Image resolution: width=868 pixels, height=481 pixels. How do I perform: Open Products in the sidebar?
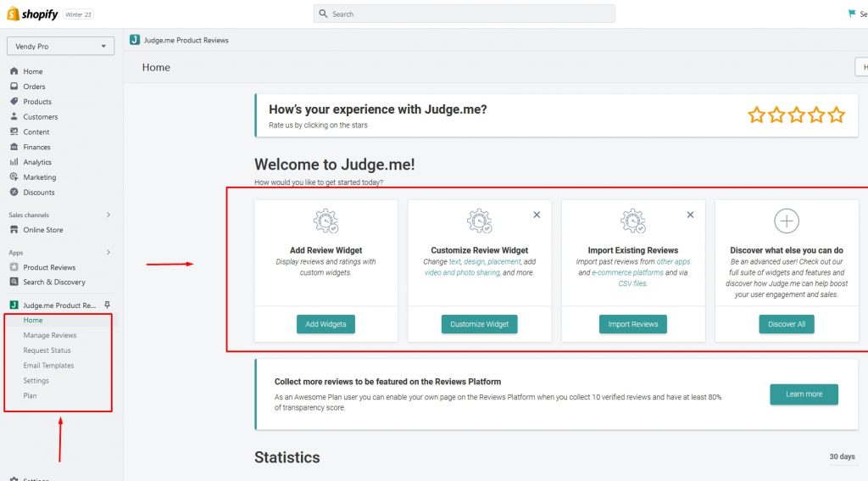(x=37, y=102)
